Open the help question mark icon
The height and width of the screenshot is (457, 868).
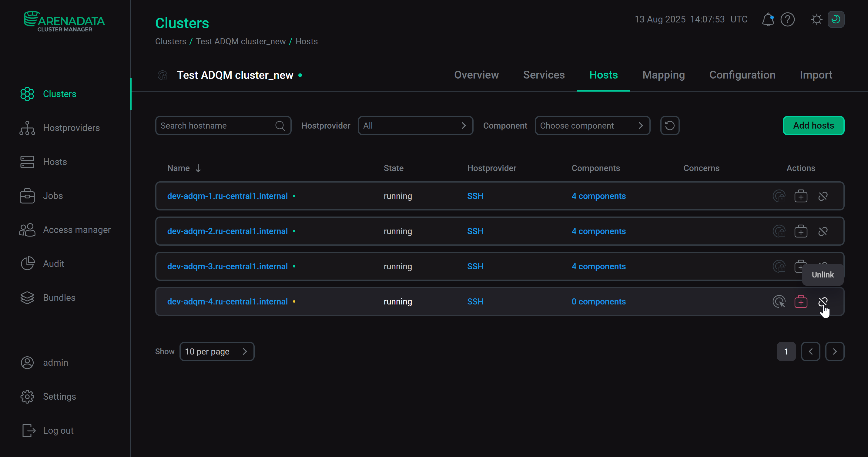click(x=787, y=19)
